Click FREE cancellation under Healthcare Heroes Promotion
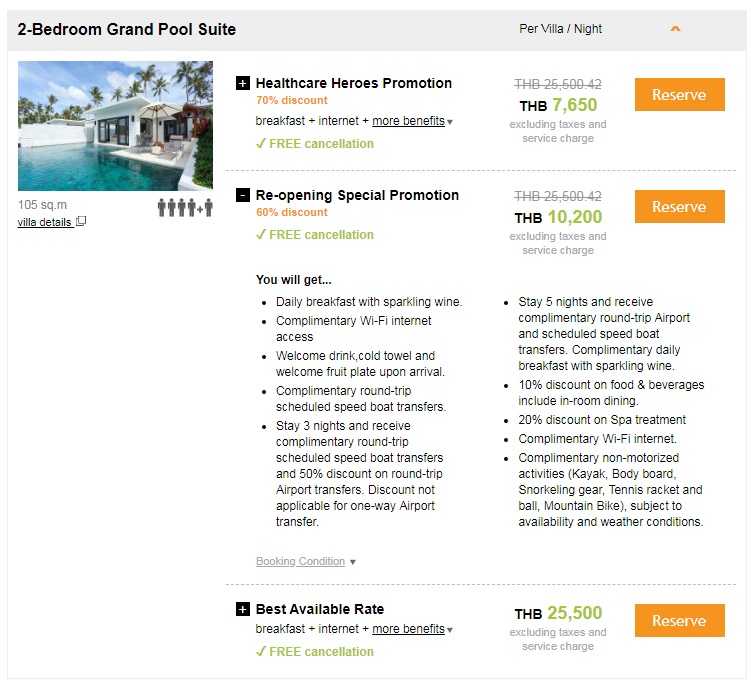This screenshot has width=756, height=690. 315,144
